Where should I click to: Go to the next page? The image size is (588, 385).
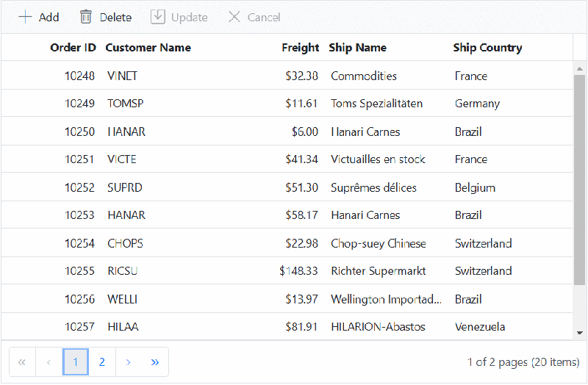[x=129, y=362]
